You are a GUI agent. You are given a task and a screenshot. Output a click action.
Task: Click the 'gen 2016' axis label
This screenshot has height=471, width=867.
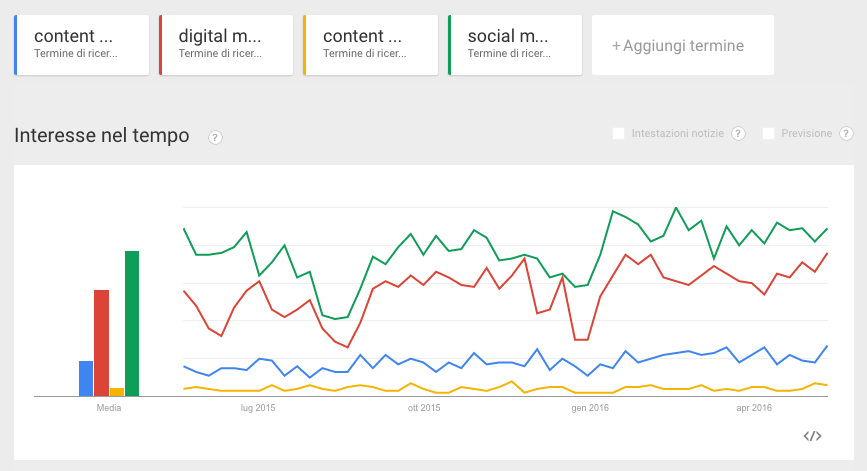click(x=590, y=408)
